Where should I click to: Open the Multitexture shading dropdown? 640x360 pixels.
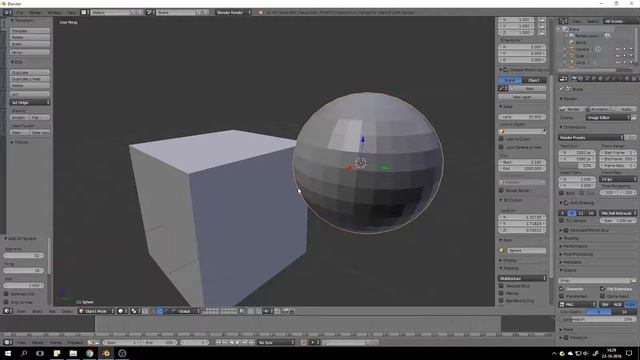tap(522, 278)
